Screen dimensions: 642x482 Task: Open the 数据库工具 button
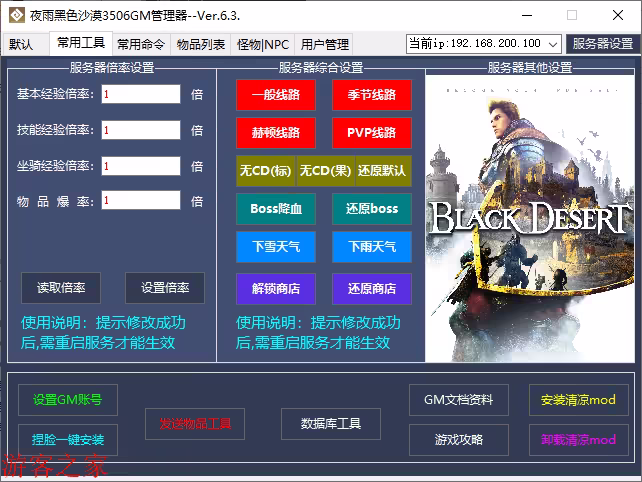point(331,424)
